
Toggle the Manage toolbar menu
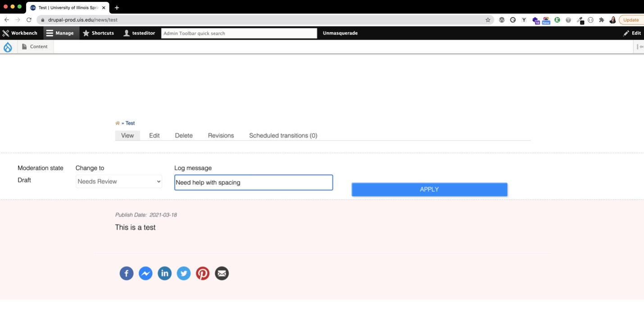click(60, 33)
